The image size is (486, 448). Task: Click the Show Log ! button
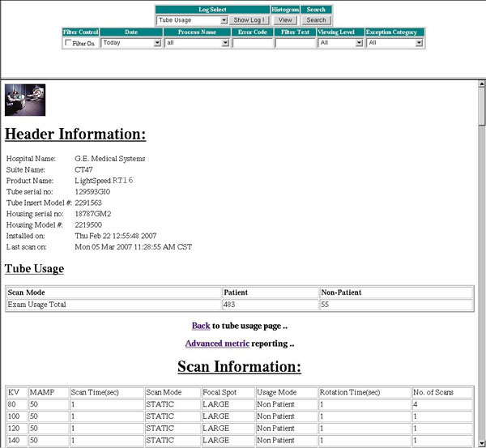point(249,19)
